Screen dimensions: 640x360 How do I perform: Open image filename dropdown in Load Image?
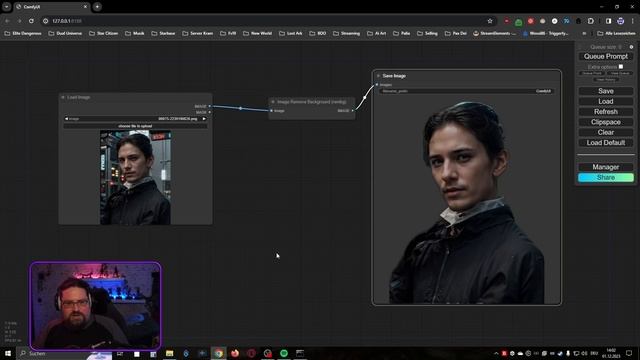click(x=135, y=119)
